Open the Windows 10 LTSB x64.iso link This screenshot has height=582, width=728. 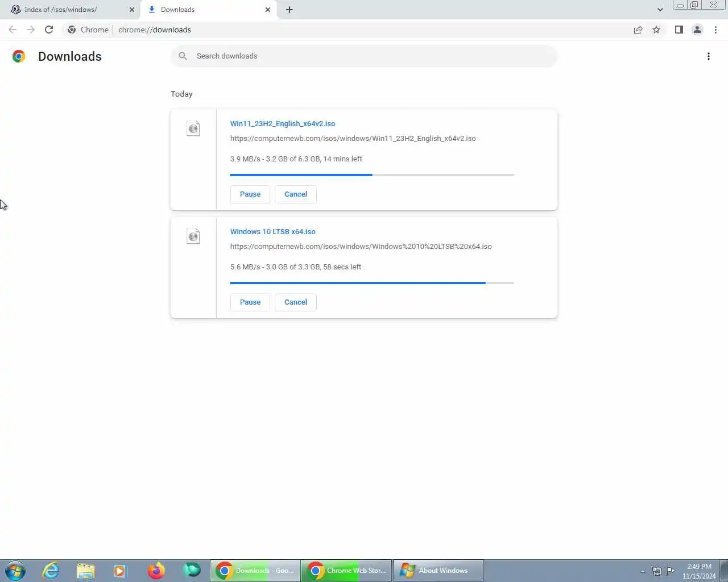pyautogui.click(x=273, y=231)
